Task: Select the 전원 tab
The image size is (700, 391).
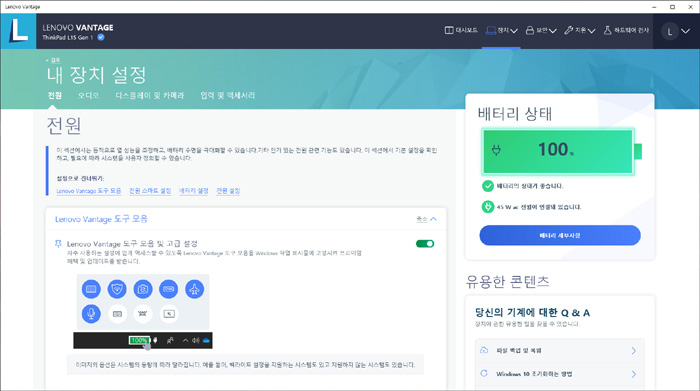Action: [x=54, y=96]
